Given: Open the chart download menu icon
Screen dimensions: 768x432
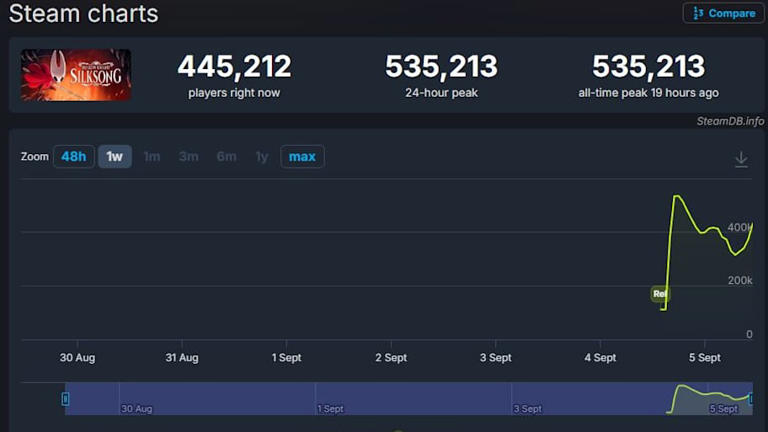Looking at the screenshot, I should (x=741, y=159).
